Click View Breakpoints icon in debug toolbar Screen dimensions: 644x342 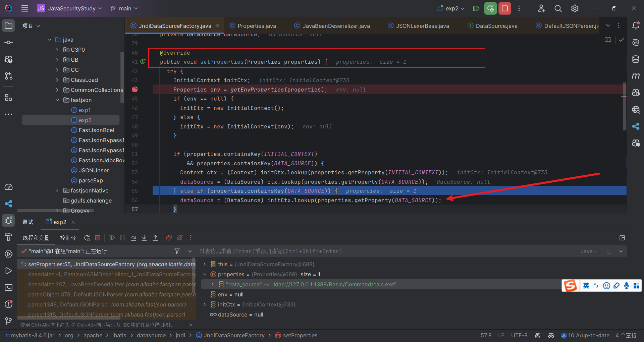pos(169,238)
